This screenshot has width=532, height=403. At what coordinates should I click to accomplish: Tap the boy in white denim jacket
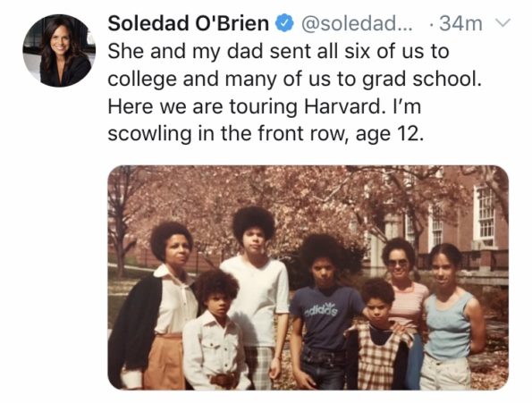pos(215,332)
